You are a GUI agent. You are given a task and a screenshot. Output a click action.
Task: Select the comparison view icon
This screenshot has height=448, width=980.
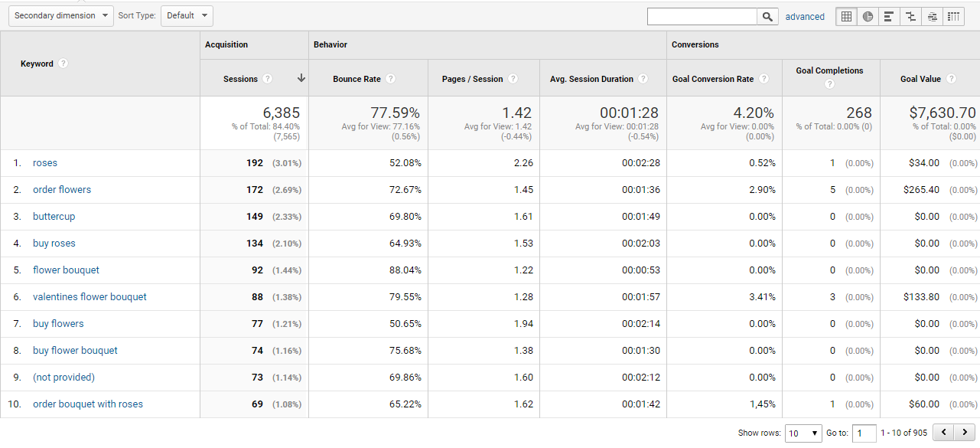910,16
